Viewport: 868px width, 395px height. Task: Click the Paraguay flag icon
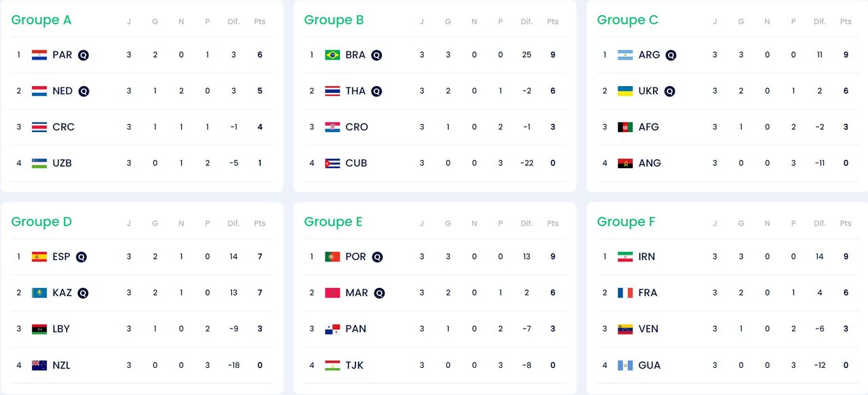(x=39, y=55)
